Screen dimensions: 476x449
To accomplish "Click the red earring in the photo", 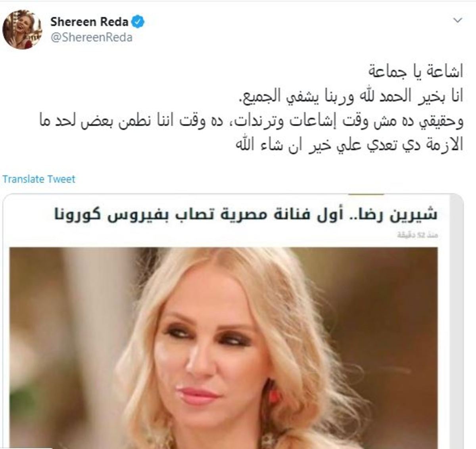I will 274,395.
